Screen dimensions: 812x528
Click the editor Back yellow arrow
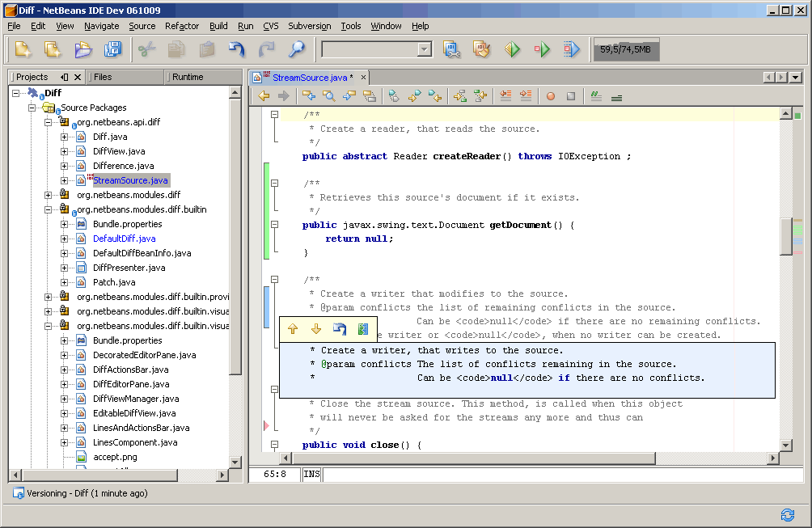[x=264, y=95]
